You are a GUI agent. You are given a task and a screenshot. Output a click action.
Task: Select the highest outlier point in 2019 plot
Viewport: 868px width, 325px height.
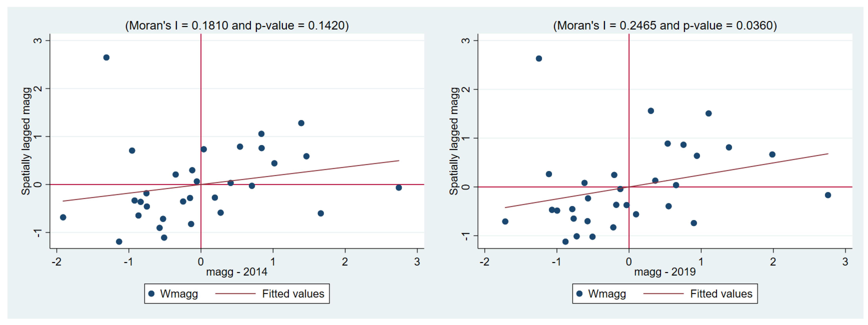point(539,59)
